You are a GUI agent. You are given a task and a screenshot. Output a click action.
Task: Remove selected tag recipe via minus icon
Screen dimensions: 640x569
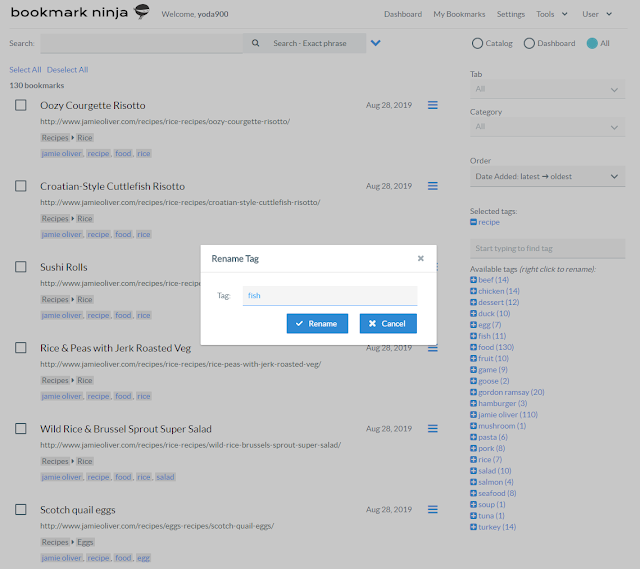[473, 222]
